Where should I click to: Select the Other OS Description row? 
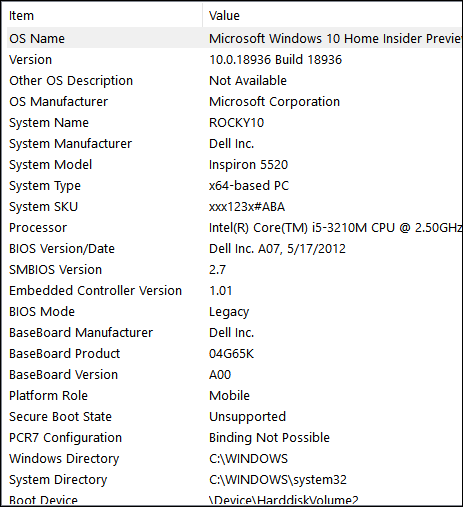(x=234, y=81)
